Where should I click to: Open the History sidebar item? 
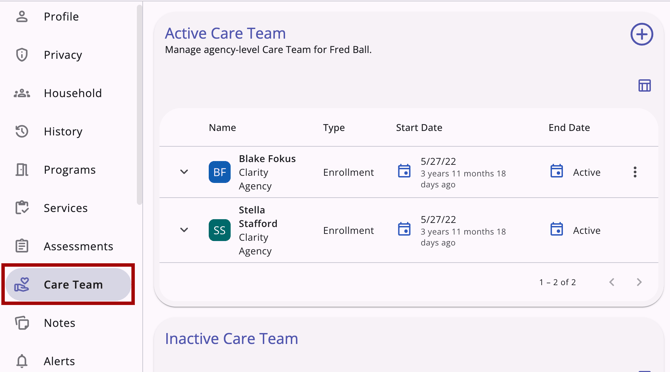[68, 132]
